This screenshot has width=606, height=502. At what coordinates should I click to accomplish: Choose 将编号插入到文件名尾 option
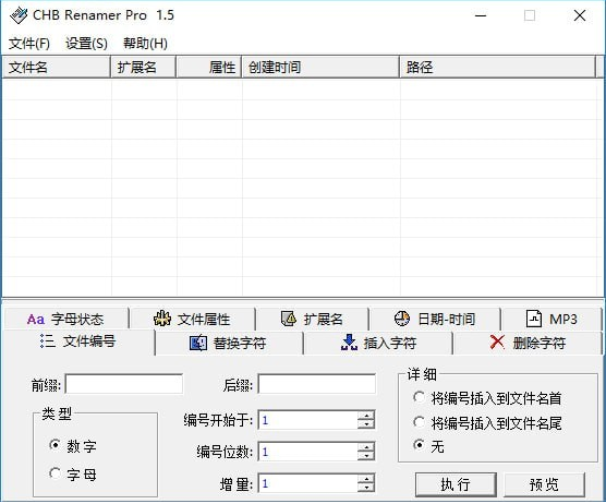(419, 422)
